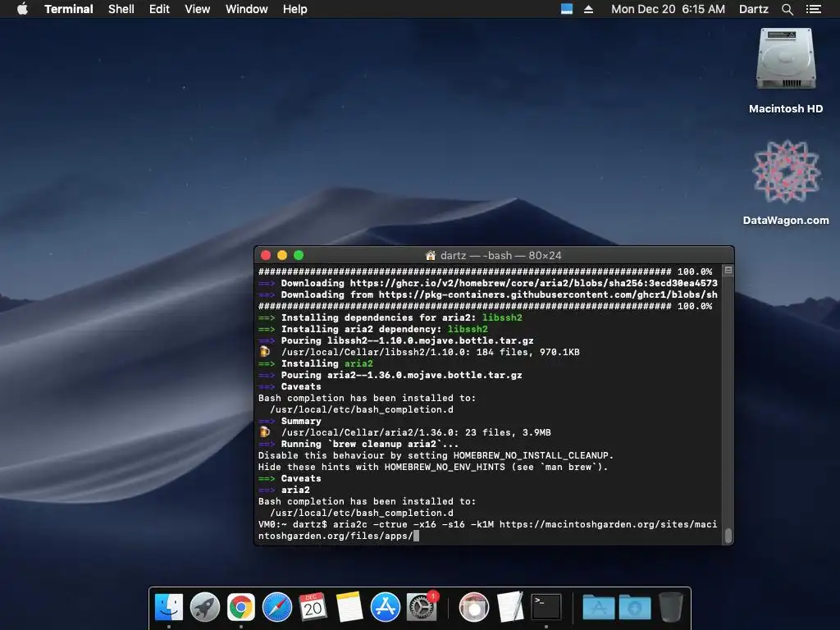Viewport: 840px width, 630px height.
Task: Click the eject icon in menu bar
Action: 588,9
